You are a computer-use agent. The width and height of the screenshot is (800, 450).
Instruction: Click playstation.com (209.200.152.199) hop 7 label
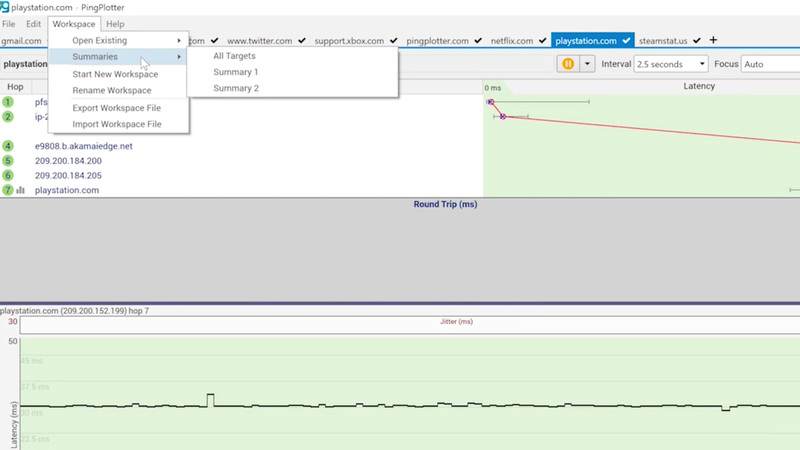(74, 311)
